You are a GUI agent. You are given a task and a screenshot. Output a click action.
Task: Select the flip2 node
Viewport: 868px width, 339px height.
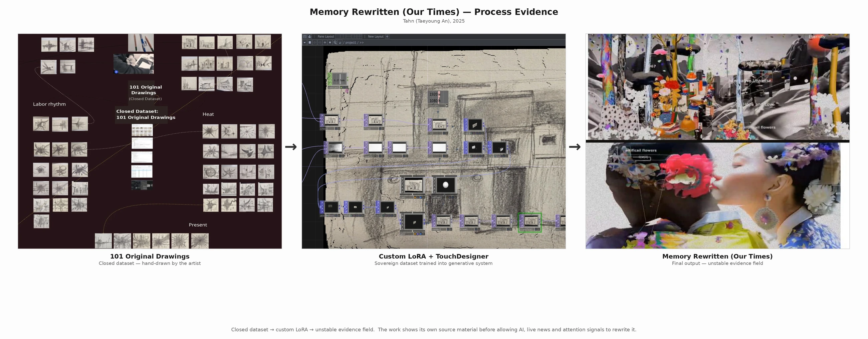click(398, 149)
